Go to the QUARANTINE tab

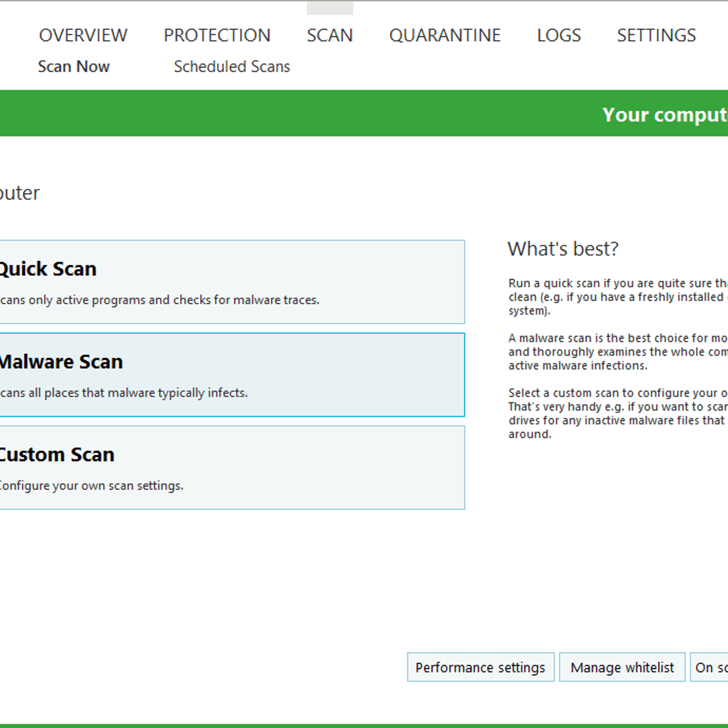coord(445,35)
